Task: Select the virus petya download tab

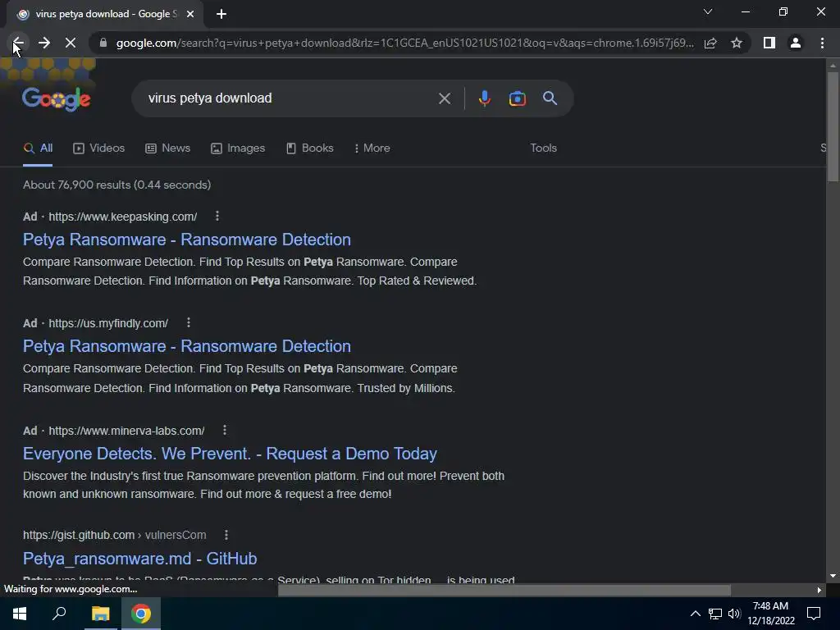Action: [106, 15]
